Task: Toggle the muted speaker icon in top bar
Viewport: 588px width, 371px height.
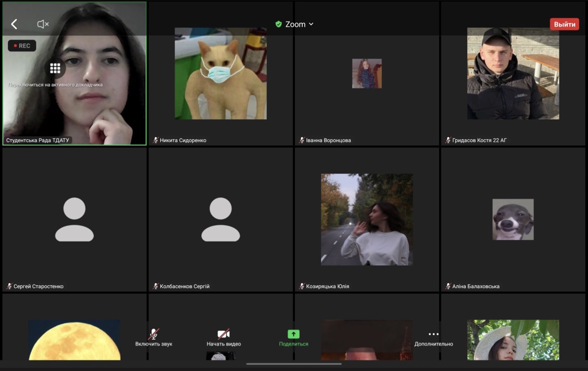Action: pos(43,24)
